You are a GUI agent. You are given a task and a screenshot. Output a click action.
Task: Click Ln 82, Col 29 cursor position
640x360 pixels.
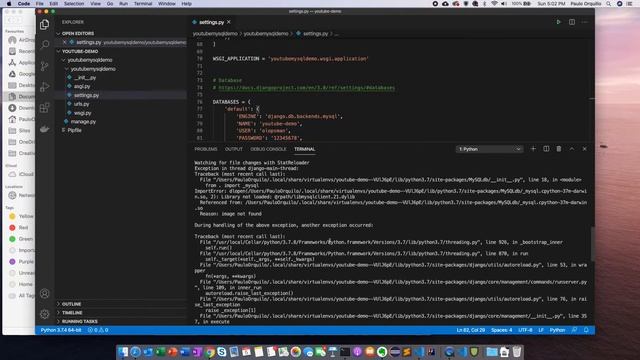click(471, 330)
